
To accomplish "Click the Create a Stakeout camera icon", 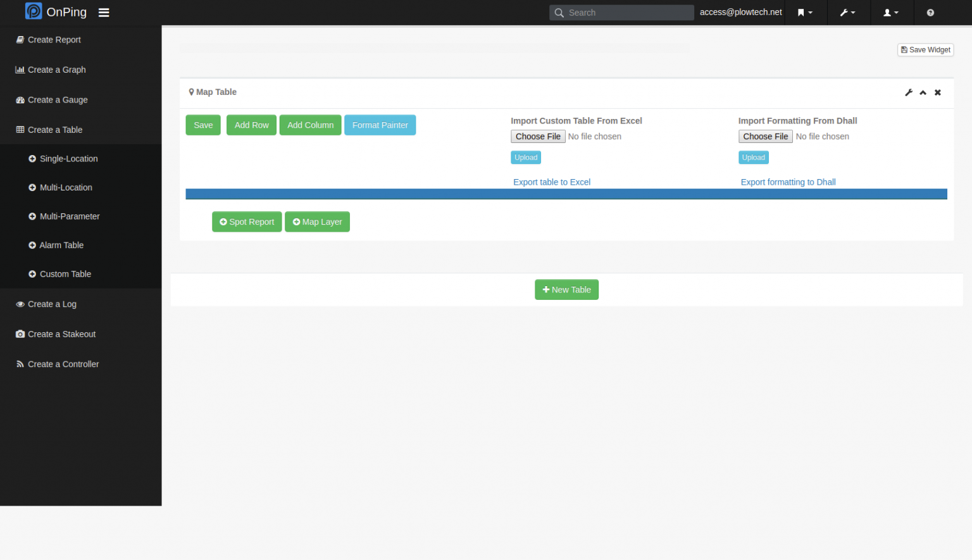I will pyautogui.click(x=20, y=333).
